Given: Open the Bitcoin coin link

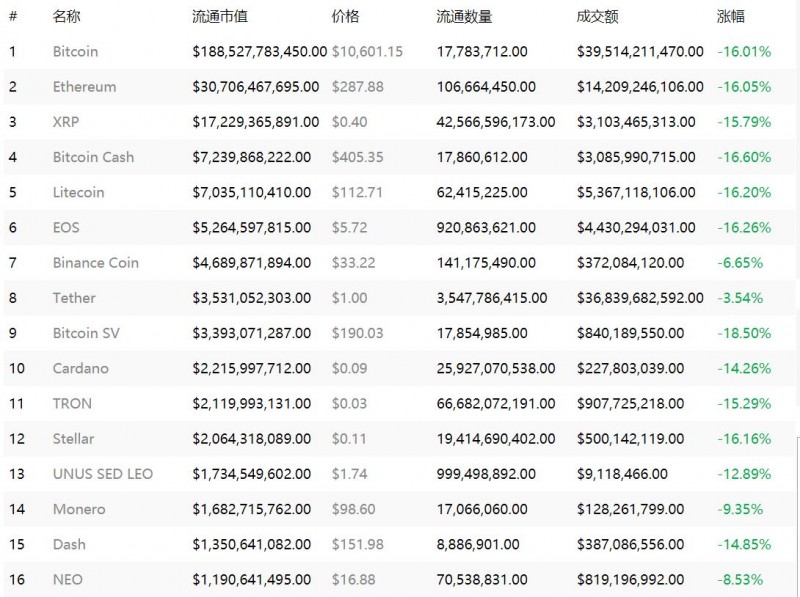Looking at the screenshot, I should [75, 51].
